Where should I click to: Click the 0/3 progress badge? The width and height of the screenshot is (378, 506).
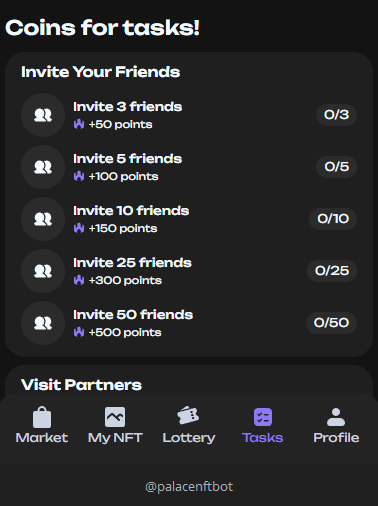click(337, 115)
